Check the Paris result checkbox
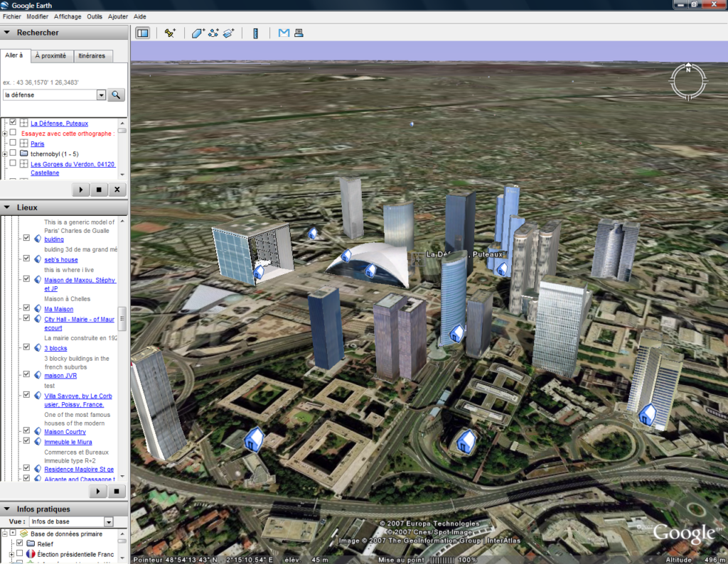Image resolution: width=728 pixels, height=564 pixels. (x=13, y=142)
